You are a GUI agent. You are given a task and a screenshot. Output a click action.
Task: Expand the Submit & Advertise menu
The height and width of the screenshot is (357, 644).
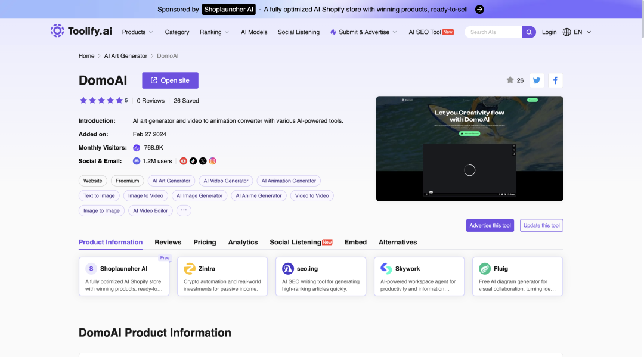[364, 32]
